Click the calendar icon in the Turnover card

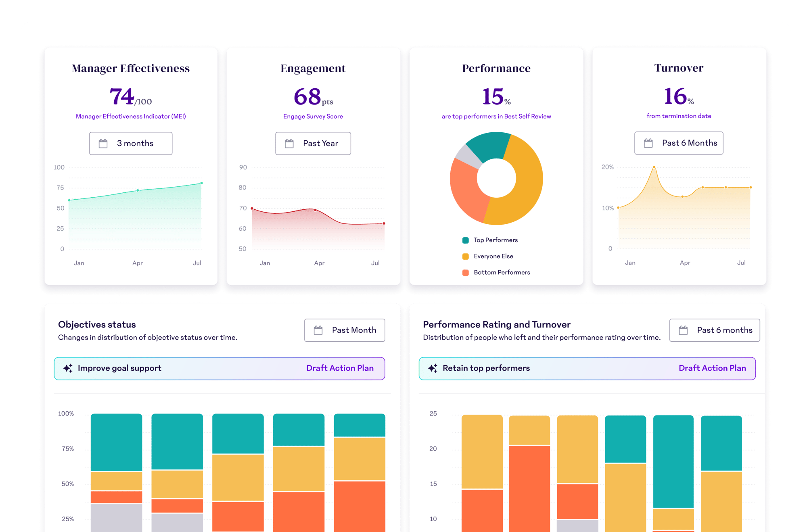649,143
